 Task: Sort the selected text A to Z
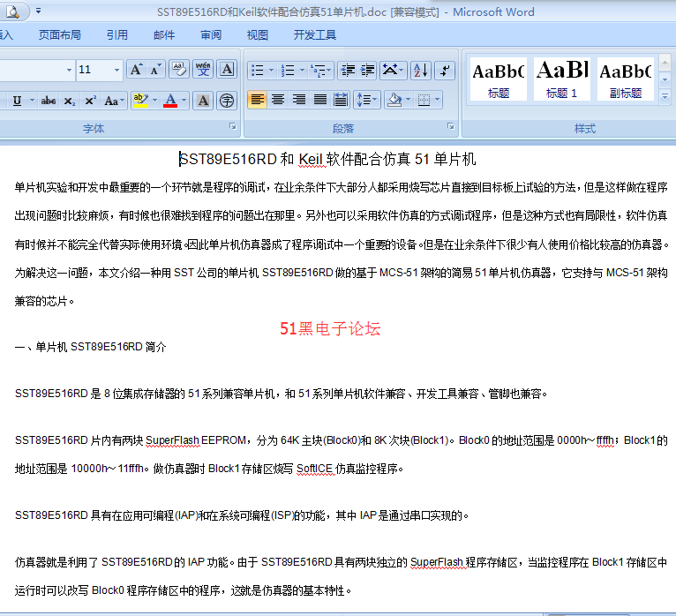click(x=420, y=71)
